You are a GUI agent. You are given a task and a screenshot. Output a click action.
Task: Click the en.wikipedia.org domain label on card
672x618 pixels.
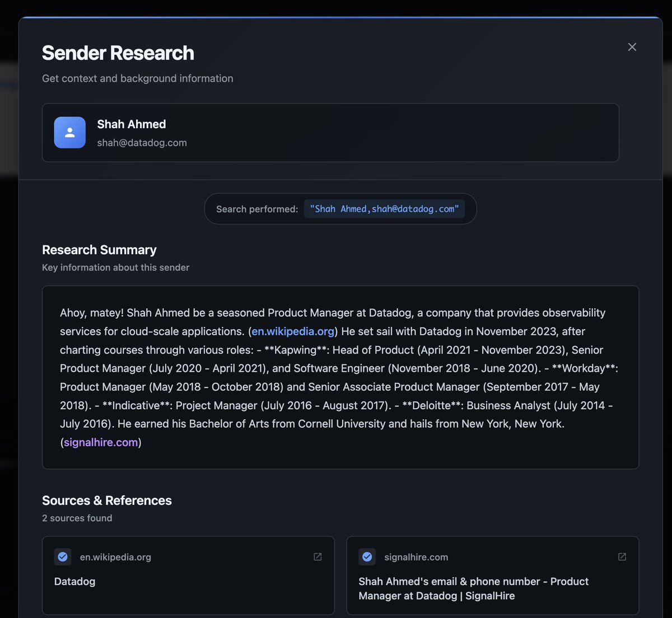[x=115, y=557]
